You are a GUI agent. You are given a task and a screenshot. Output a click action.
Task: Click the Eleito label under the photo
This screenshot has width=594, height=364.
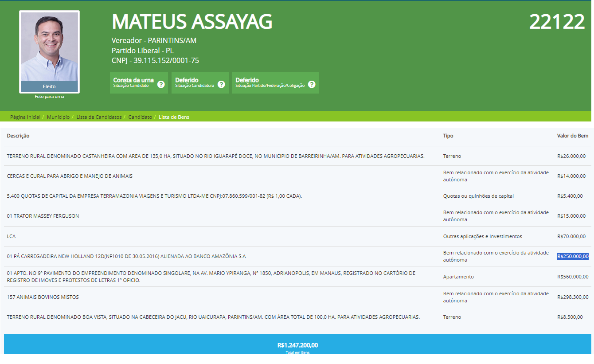tap(49, 86)
